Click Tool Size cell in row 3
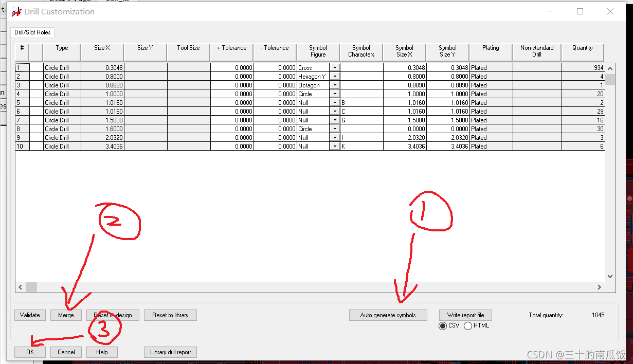Screen dimensions: 633x364 (x=188, y=85)
